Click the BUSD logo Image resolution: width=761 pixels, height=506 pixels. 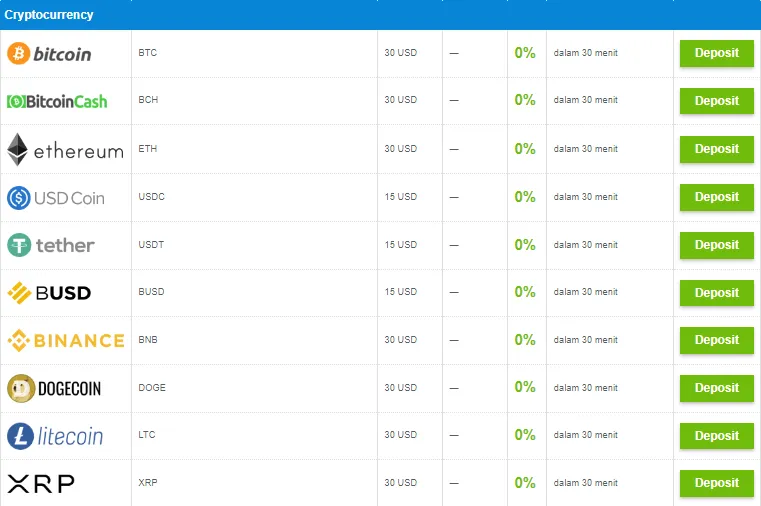point(49,293)
